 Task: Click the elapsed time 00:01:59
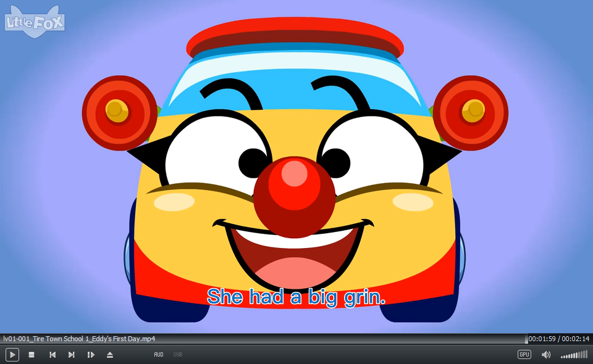(x=542, y=339)
